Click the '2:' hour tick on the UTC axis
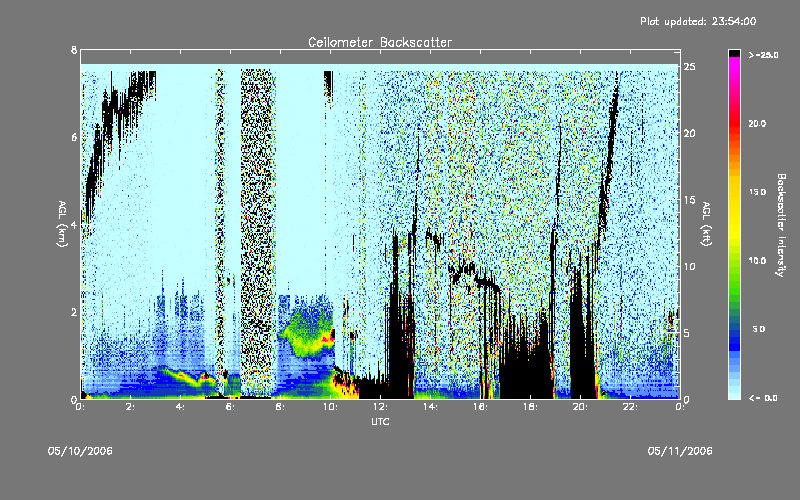The image size is (800, 500). 130,407
